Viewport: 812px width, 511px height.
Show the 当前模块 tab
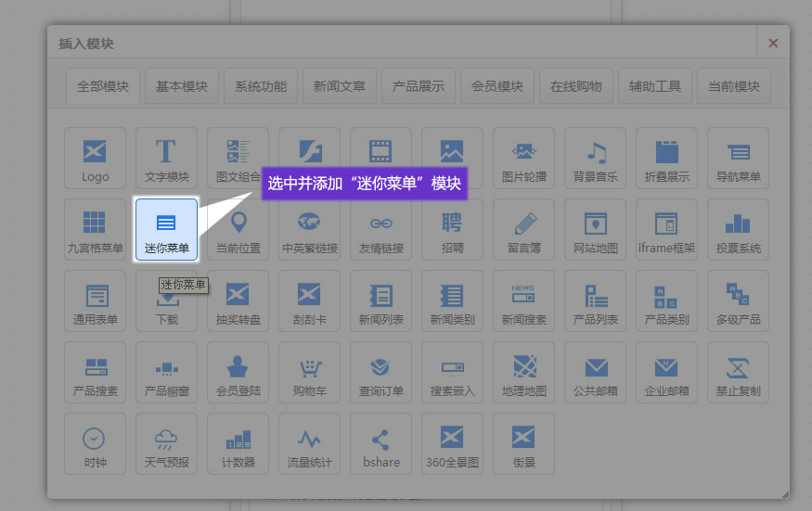[733, 86]
